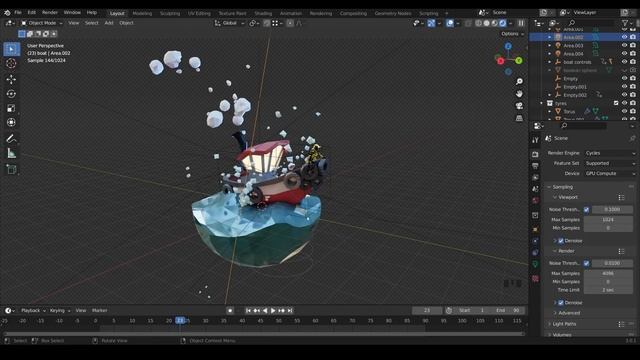Toggle viewport gizmos button
Image resolution: width=640 pixels, height=360 pixels.
(431, 23)
